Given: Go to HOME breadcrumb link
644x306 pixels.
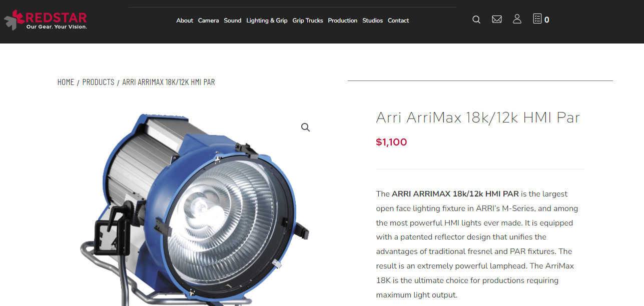Looking at the screenshot, I should click(66, 82).
